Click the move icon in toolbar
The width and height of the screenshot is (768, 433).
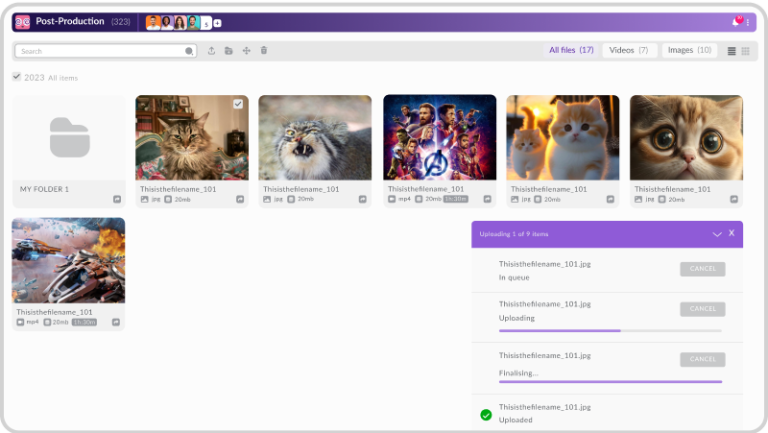point(246,50)
